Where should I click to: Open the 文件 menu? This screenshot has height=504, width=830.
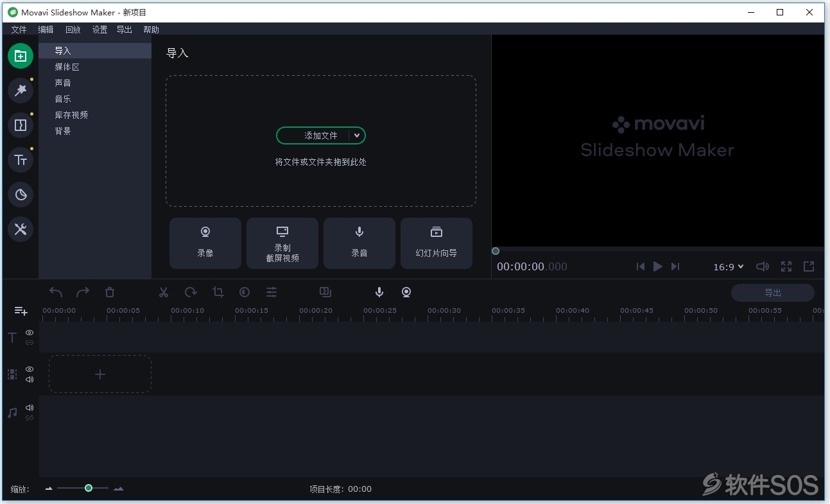pyautogui.click(x=19, y=30)
